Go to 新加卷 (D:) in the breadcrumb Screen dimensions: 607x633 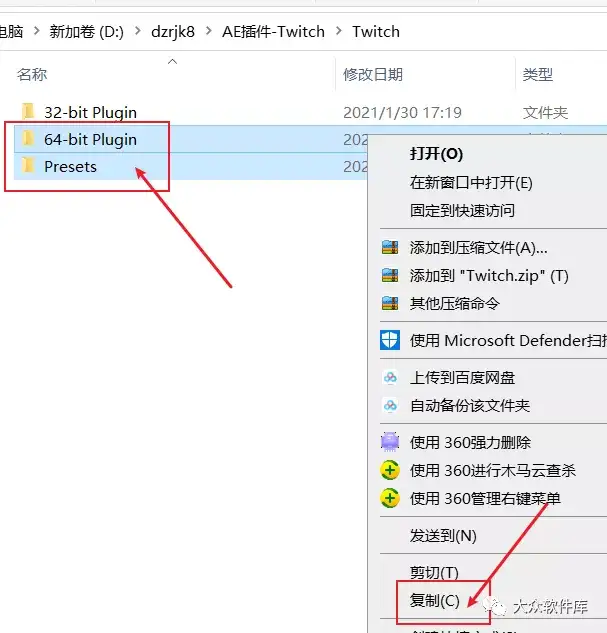pyautogui.click(x=87, y=31)
